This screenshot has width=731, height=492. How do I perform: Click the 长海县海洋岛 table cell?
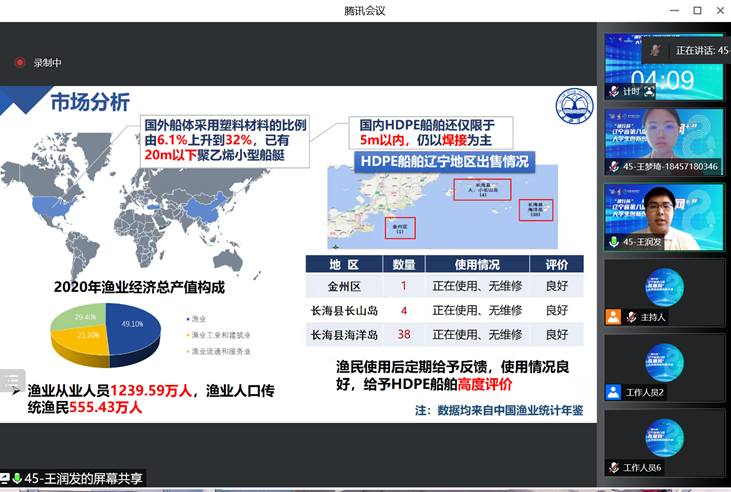coord(344,334)
